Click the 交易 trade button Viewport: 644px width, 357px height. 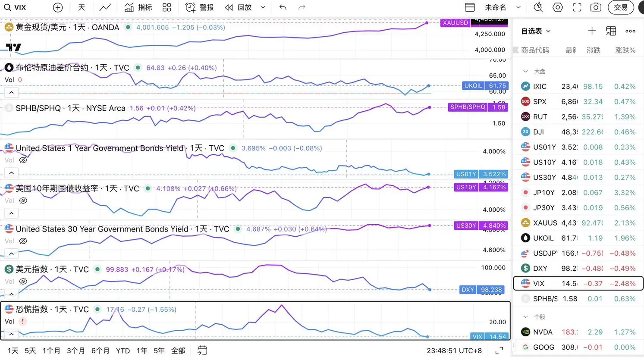click(621, 7)
